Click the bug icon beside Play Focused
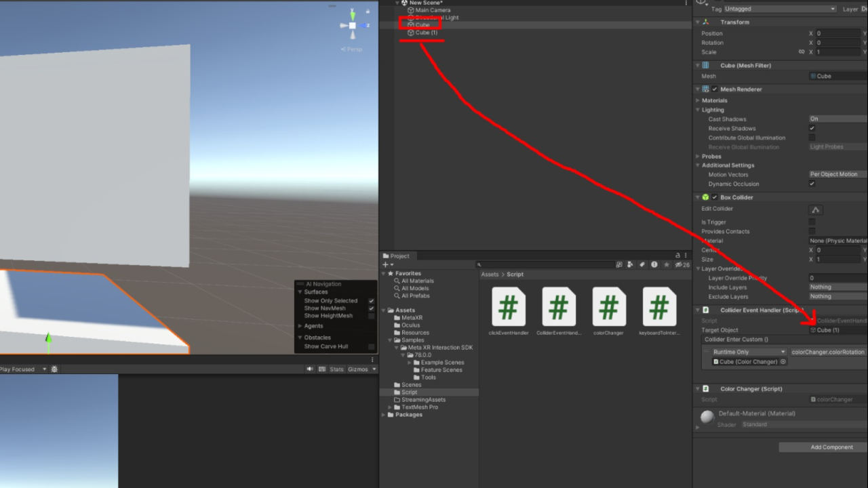868x488 pixels. pyautogui.click(x=54, y=369)
